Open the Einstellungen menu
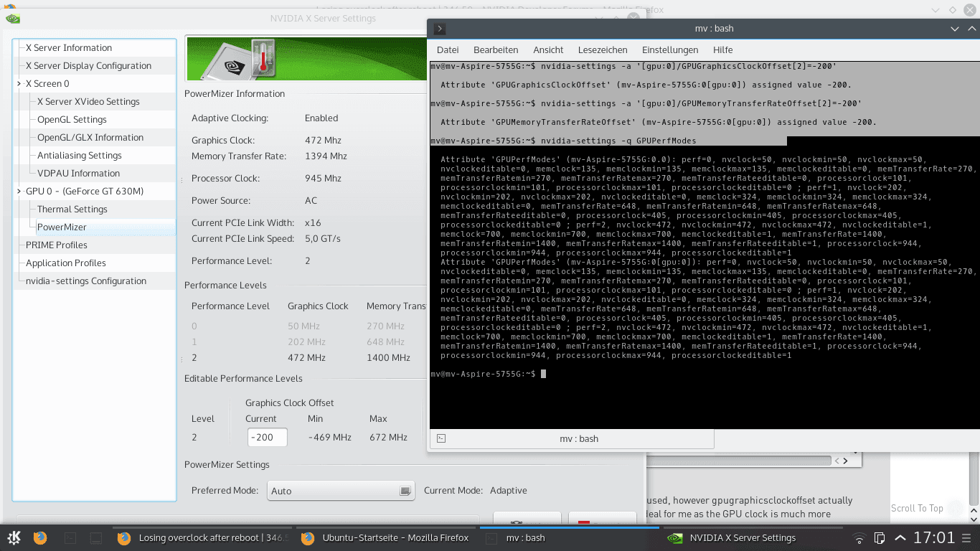The height and width of the screenshot is (551, 980). pos(670,50)
